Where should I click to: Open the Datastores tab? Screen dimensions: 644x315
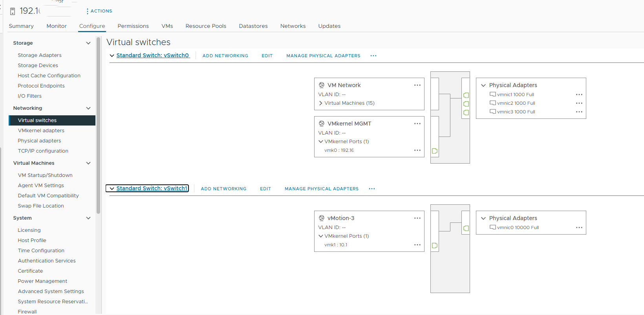[253, 26]
